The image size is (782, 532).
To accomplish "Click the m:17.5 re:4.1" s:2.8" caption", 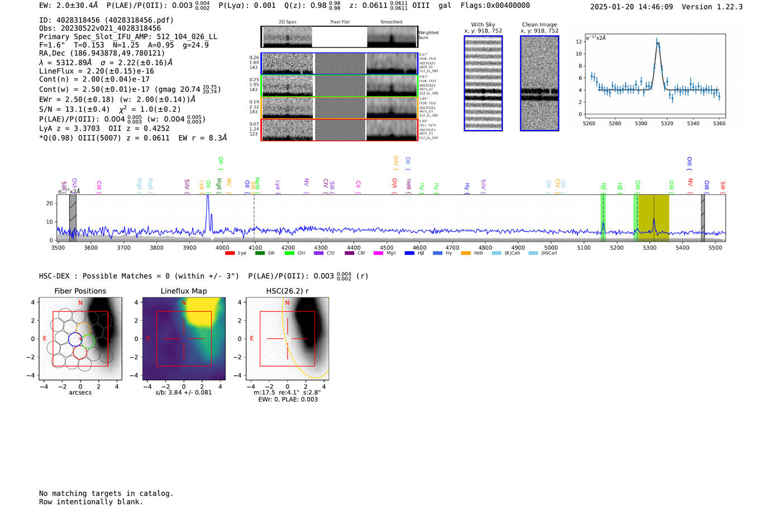I will pyautogui.click(x=287, y=392).
